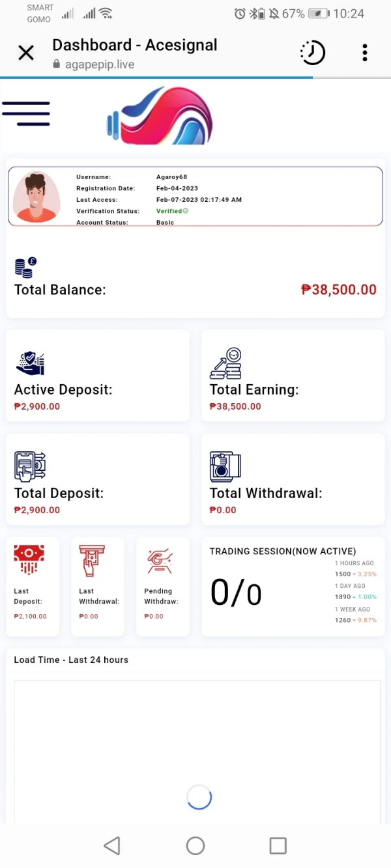391x868 pixels.
Task: Tap the user avatar picture
Action: (x=36, y=197)
